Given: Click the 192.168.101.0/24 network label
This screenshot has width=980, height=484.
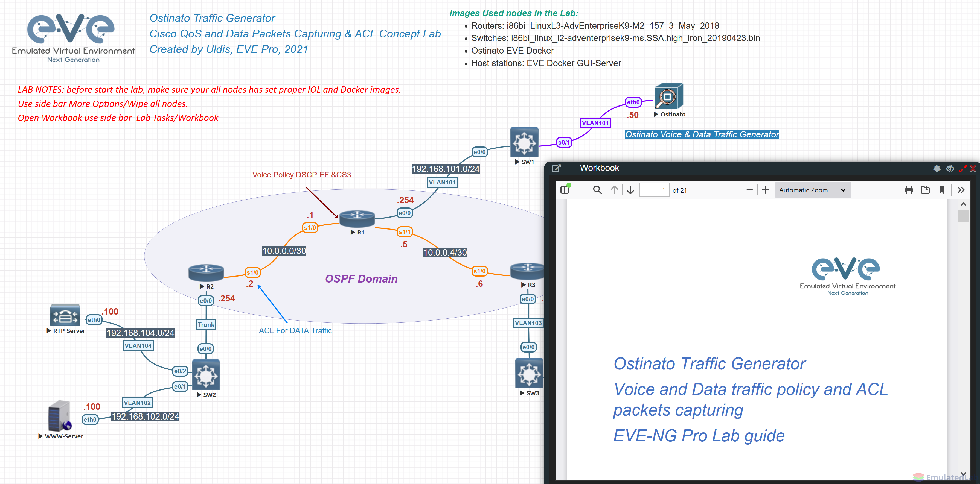Looking at the screenshot, I should click(x=446, y=168).
